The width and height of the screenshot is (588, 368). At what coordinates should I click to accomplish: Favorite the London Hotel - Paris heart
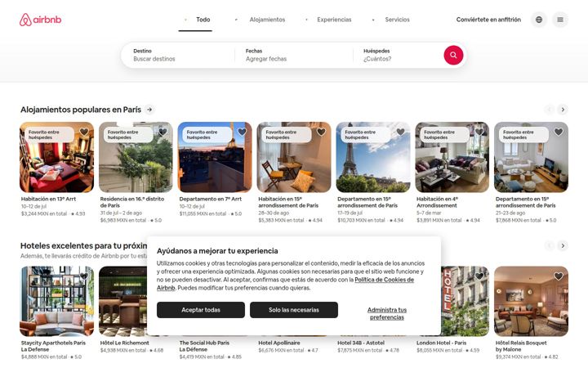(479, 276)
